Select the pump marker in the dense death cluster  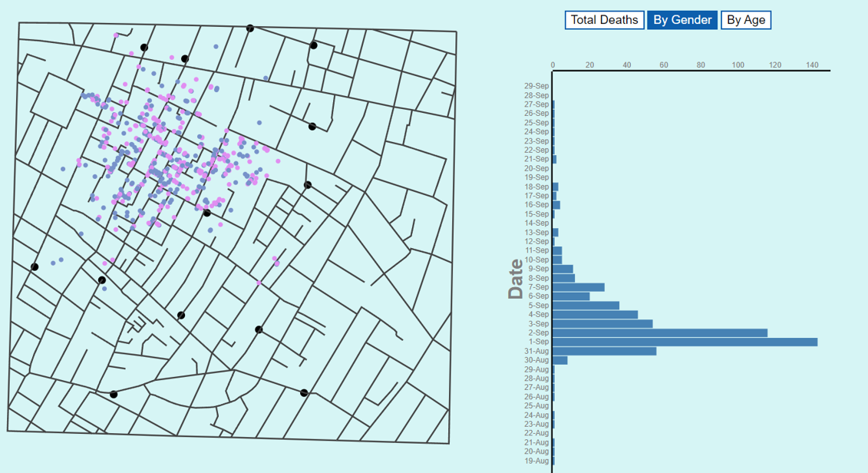tap(206, 213)
